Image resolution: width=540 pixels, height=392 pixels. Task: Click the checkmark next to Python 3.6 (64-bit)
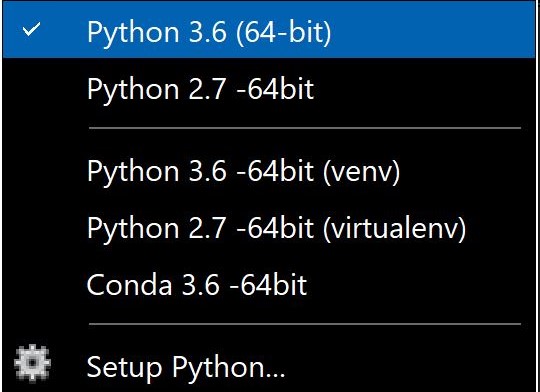[31, 29]
